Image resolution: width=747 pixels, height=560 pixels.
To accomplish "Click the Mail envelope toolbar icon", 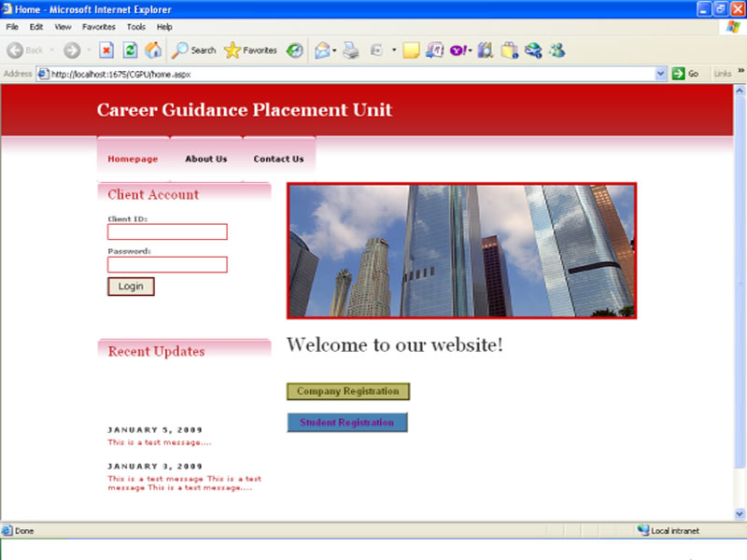I will tap(322, 50).
